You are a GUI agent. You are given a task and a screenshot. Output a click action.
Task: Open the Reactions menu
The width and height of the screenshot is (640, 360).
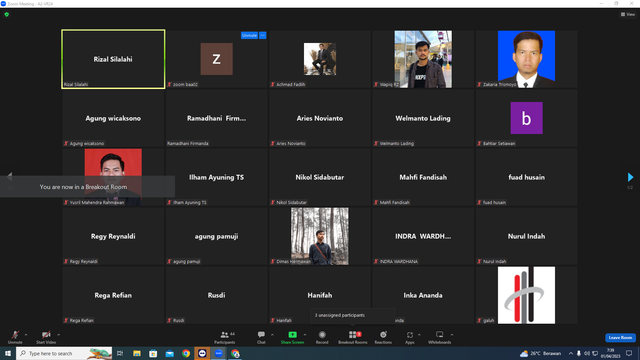(383, 337)
